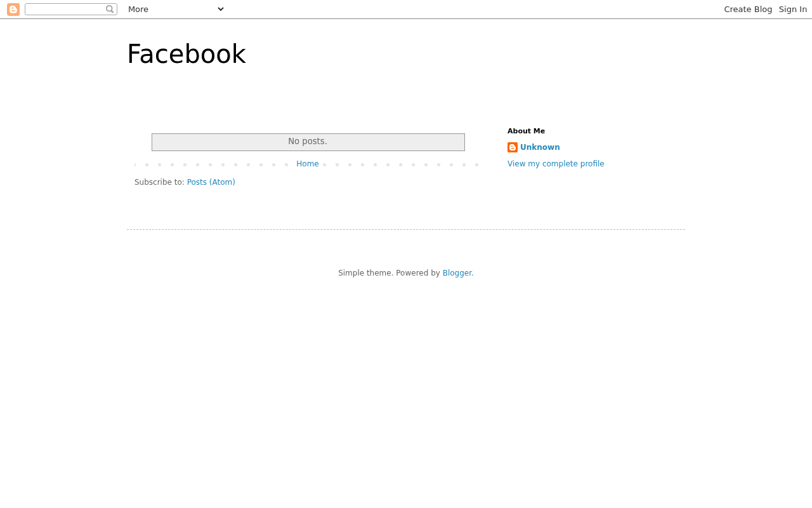Follow the Blogger link in footer
This screenshot has height=508, width=812.
[x=457, y=273]
